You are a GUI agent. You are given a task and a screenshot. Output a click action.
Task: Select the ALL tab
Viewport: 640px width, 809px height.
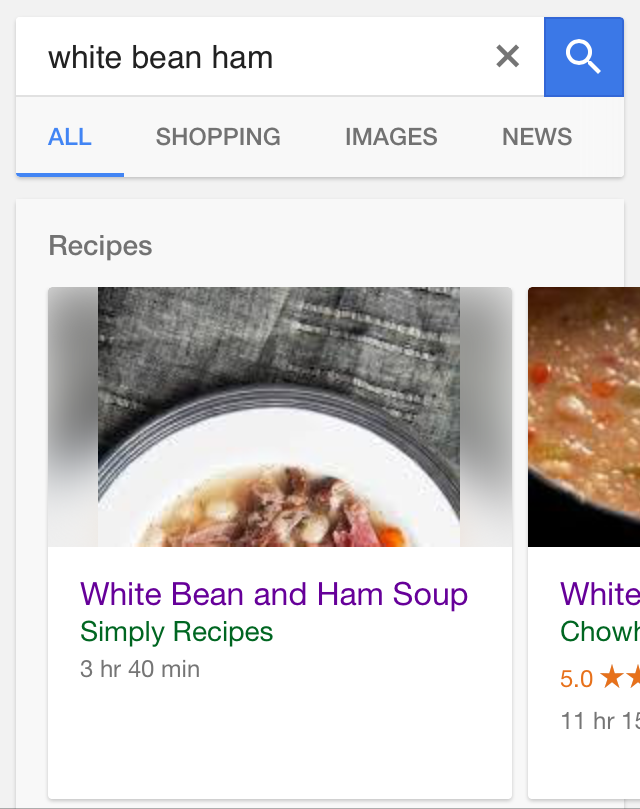tap(70, 137)
